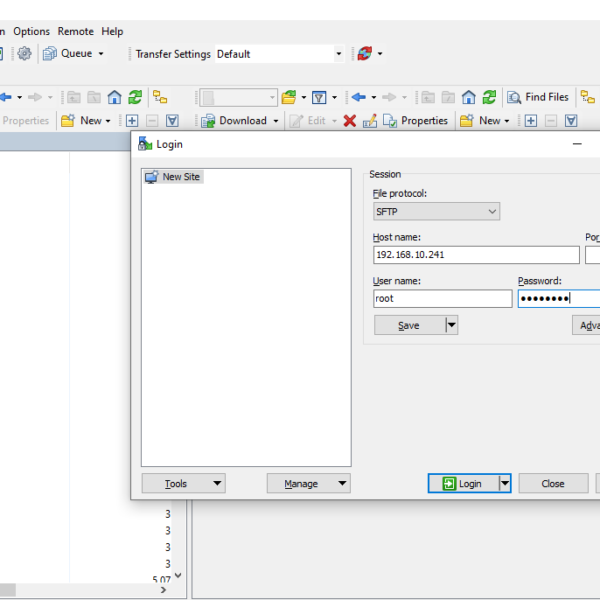The width and height of the screenshot is (600, 600).
Task: Click the green Login button
Action: [x=462, y=484]
